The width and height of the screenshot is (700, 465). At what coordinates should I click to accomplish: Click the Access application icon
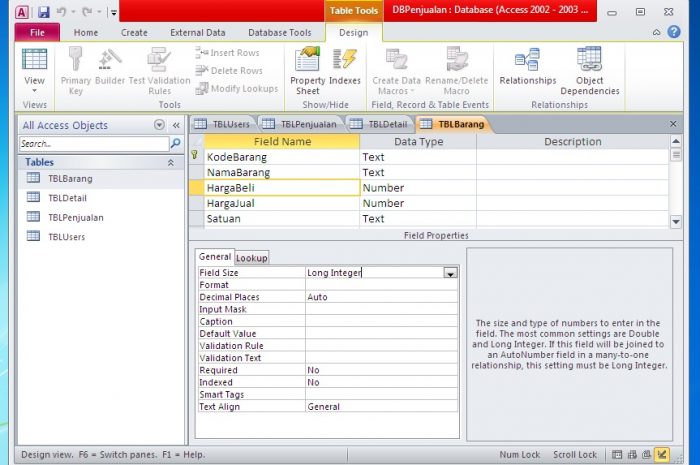tap(22, 12)
